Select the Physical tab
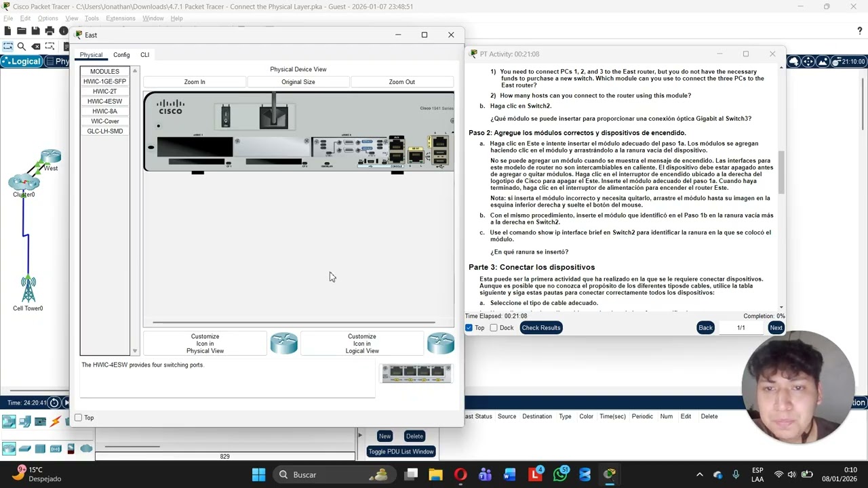 point(91,55)
